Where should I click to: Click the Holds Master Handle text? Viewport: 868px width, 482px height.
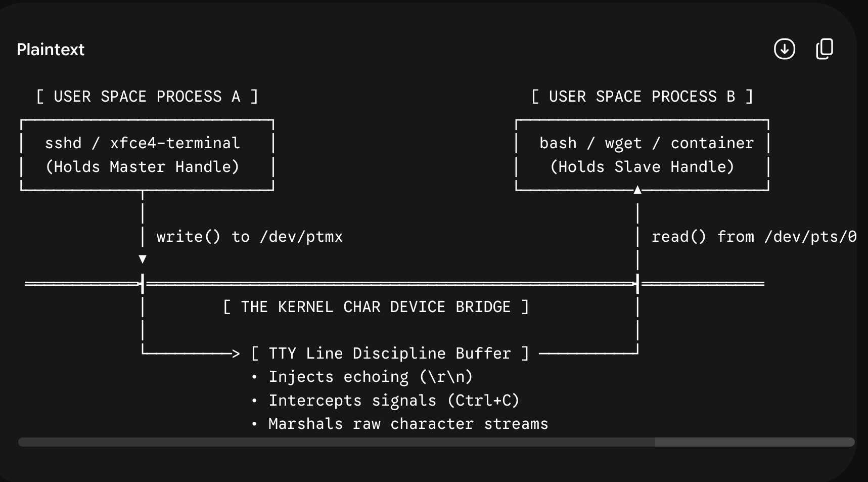coord(143,167)
